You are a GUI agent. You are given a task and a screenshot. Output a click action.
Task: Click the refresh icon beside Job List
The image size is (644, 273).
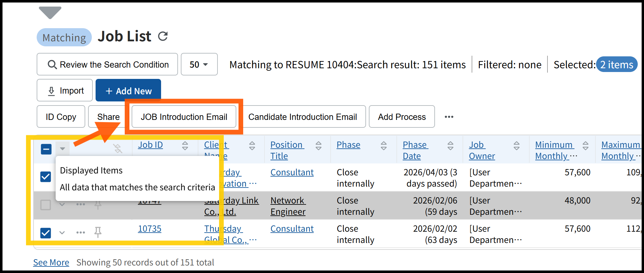tap(163, 36)
